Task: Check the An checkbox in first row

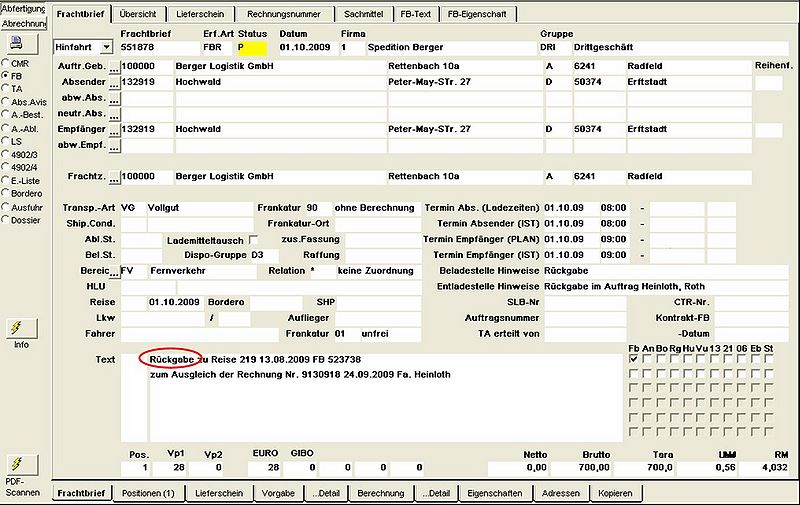Action: [x=647, y=359]
